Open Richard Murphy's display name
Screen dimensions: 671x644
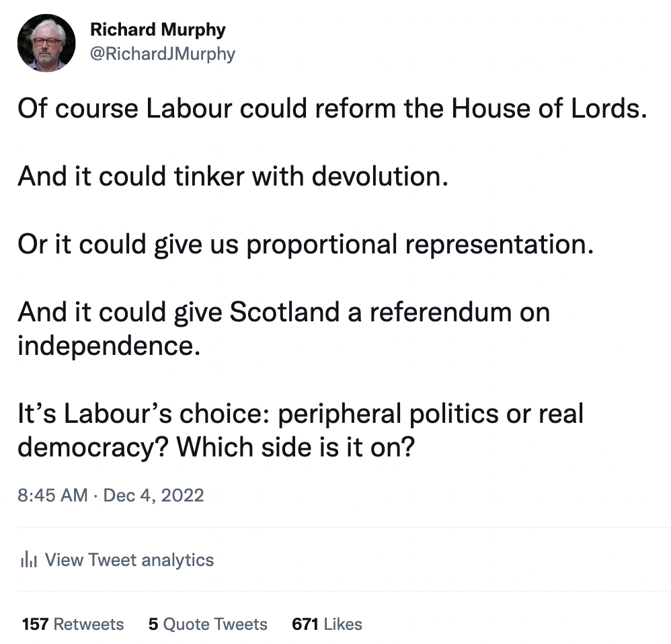[159, 30]
